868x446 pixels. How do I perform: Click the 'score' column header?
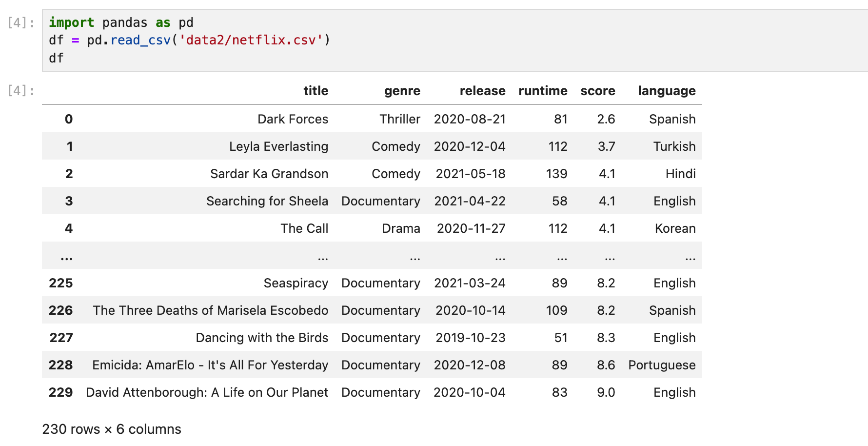pyautogui.click(x=597, y=91)
